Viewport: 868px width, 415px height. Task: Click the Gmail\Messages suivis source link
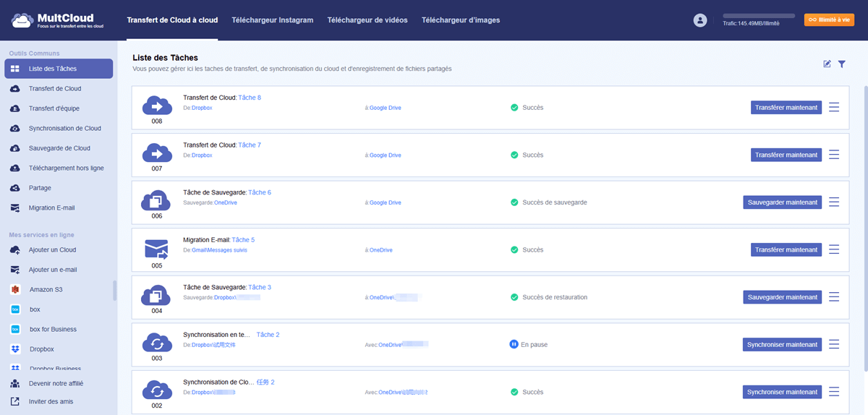pyautogui.click(x=220, y=250)
